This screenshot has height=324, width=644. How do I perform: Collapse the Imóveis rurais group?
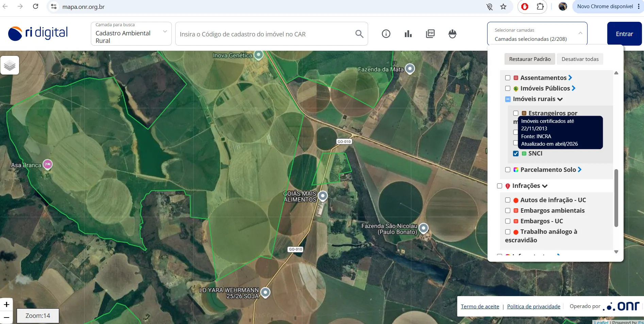(560, 99)
